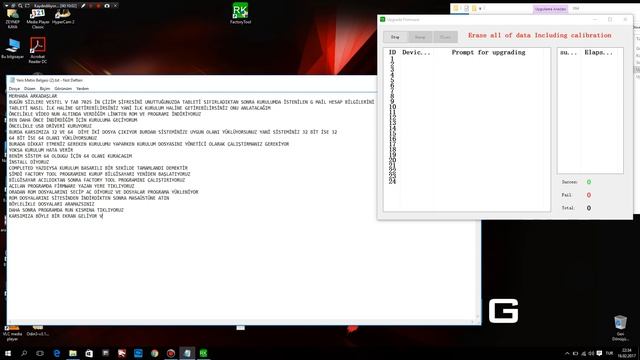This screenshot has width=640, height=360.
Task: Click the Elaps... column header
Action: [598, 52]
